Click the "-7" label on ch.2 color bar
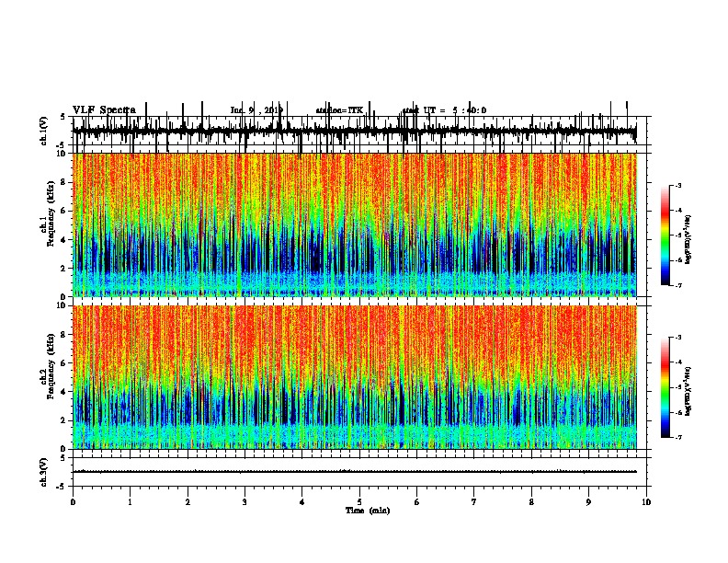This screenshot has height=563, width=728. 678,438
